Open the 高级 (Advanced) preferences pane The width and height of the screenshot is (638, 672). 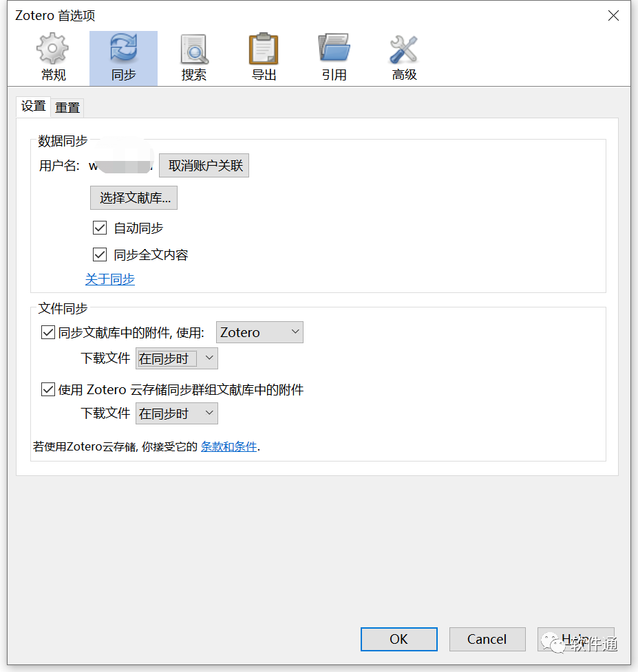coord(404,58)
